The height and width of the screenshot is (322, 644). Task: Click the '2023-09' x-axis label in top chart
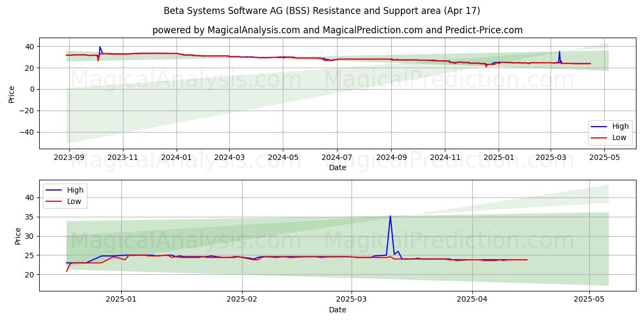[69, 158]
